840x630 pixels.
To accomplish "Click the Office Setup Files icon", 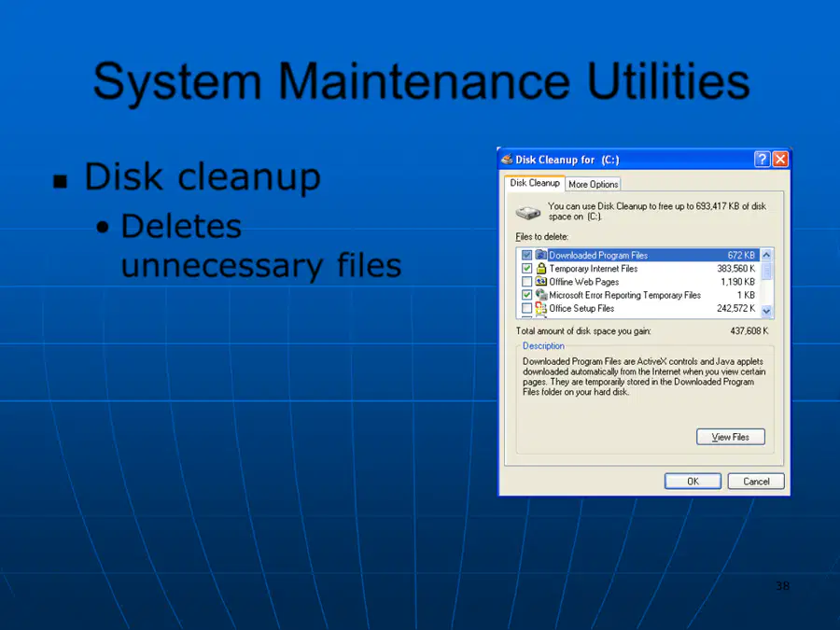I will coord(541,308).
